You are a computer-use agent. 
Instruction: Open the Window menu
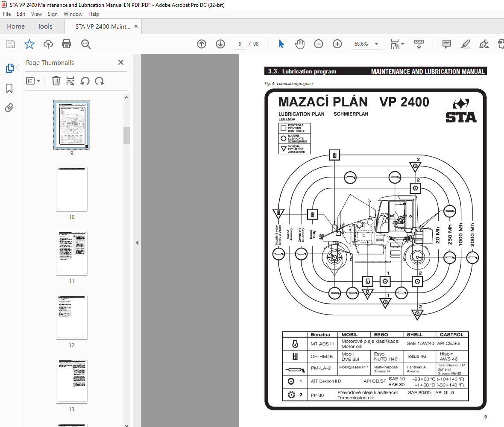[x=73, y=14]
